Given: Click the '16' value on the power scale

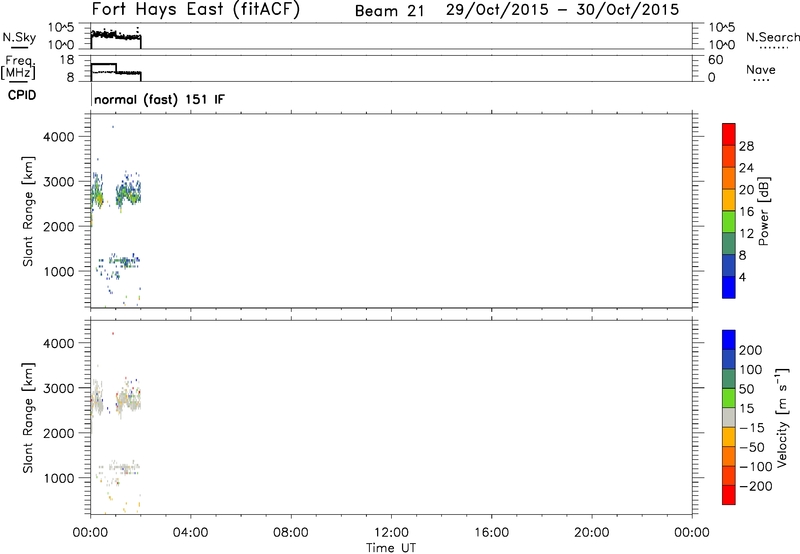Looking at the screenshot, I should 746,212.
